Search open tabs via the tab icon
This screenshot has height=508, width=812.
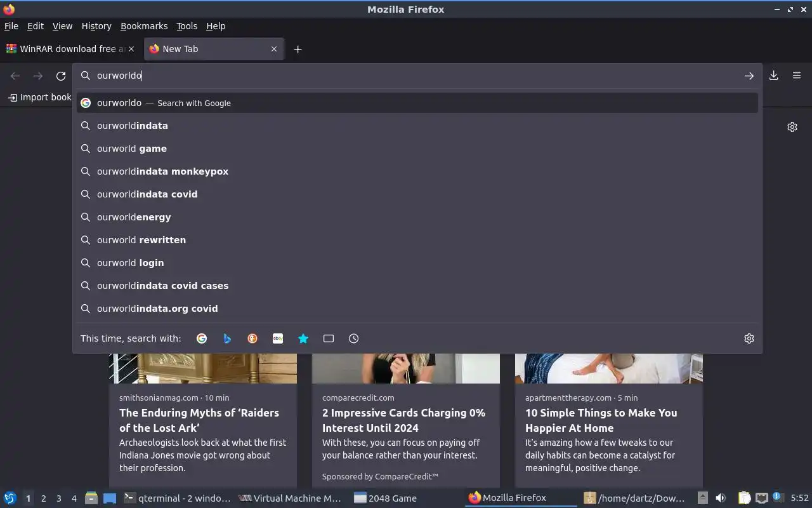329,338
